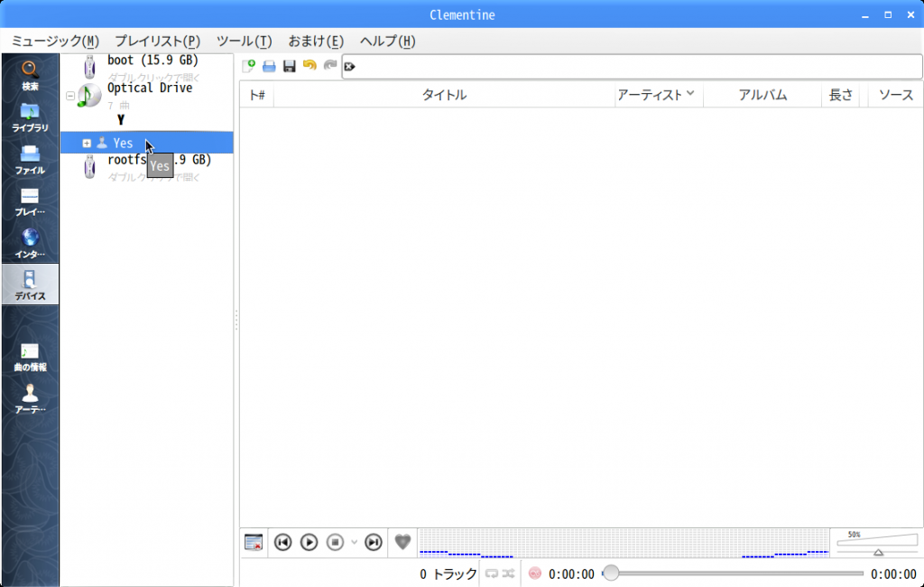Select the boot (15.9 GB) device
The width and height of the screenshot is (924, 587).
click(x=147, y=68)
